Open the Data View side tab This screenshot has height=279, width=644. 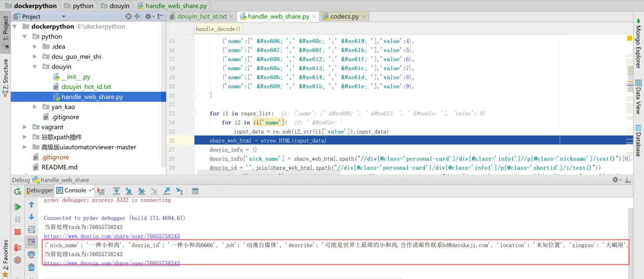point(638,96)
